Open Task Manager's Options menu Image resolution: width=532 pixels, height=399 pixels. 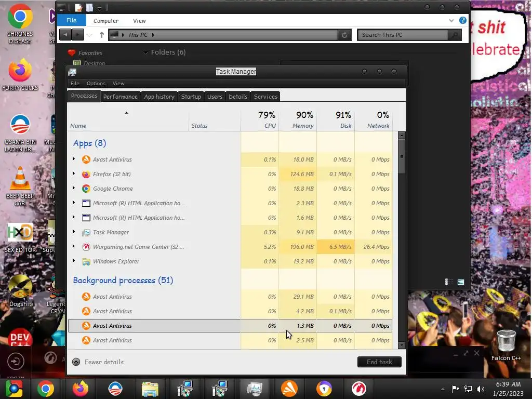[96, 84]
